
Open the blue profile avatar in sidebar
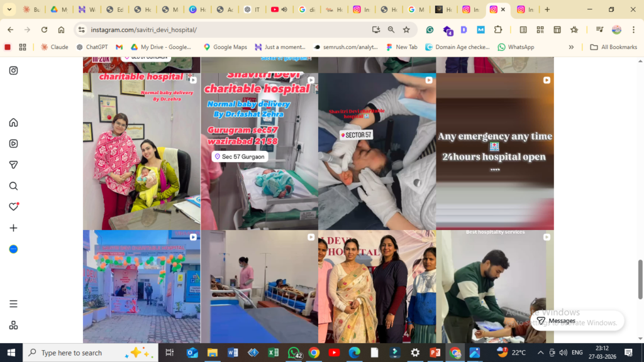[x=13, y=250]
